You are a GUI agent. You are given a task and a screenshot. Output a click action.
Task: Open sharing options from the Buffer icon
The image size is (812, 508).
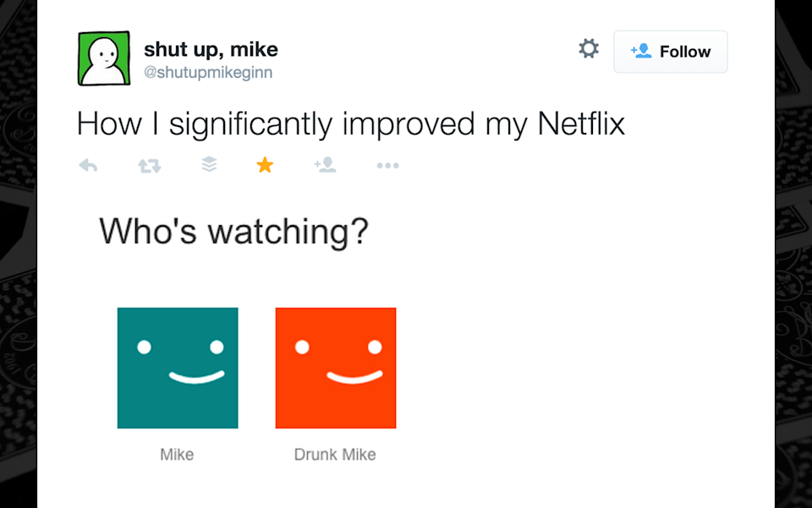point(208,165)
